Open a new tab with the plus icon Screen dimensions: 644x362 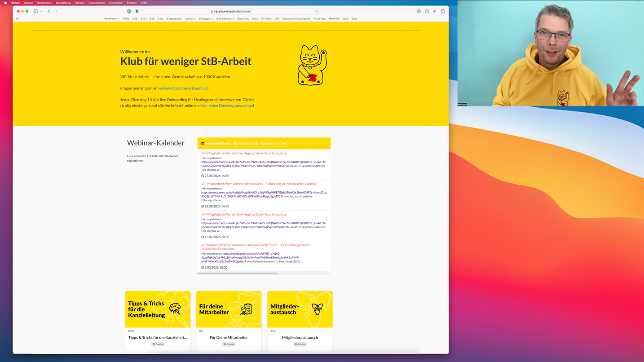click(435, 11)
